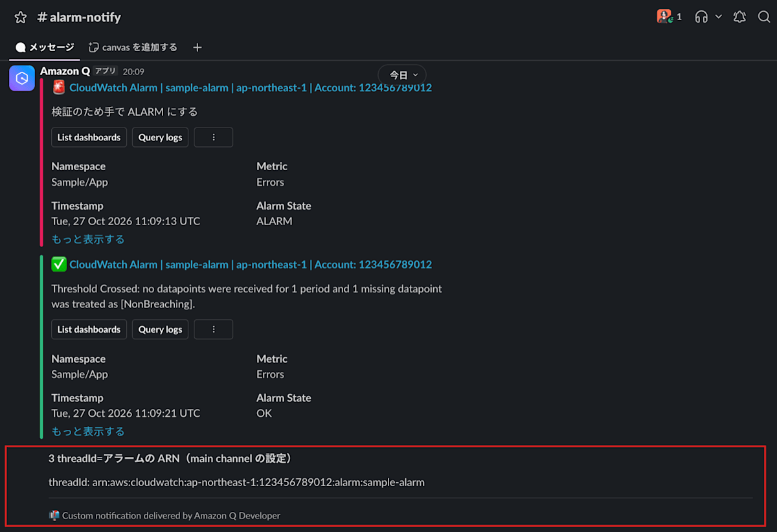Open more actions in the ALARM message
This screenshot has height=532, width=777.
pos(214,137)
